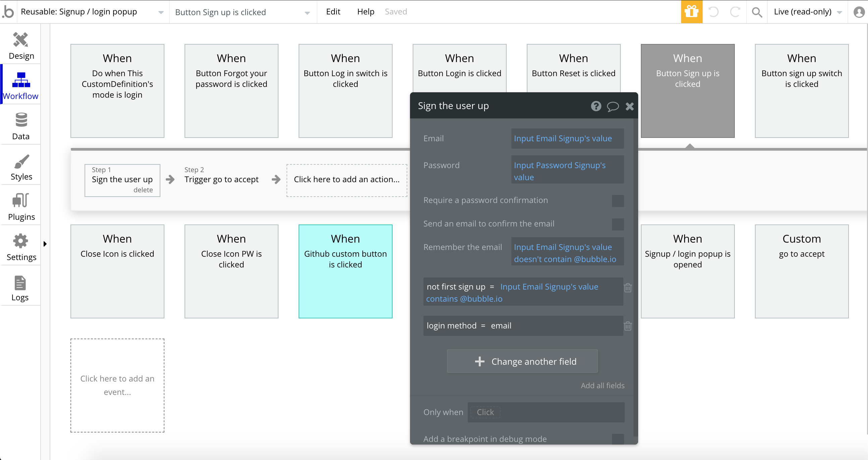Open the Styles brush icon

click(x=21, y=161)
